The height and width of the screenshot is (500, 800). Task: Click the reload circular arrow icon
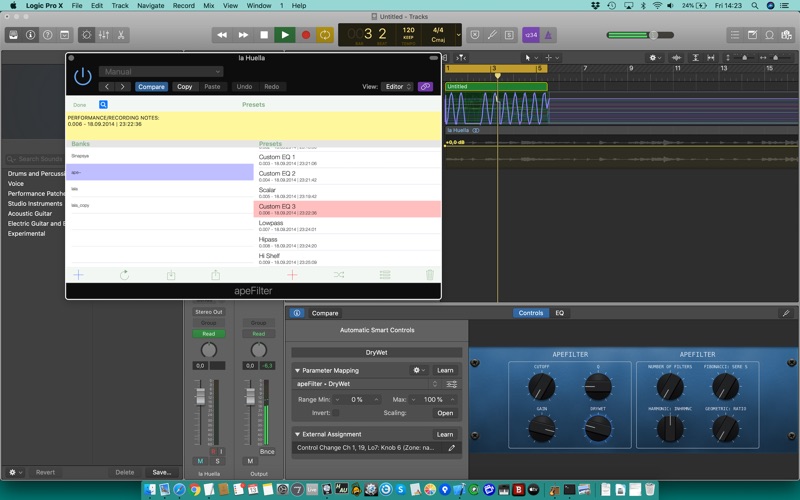pos(124,275)
